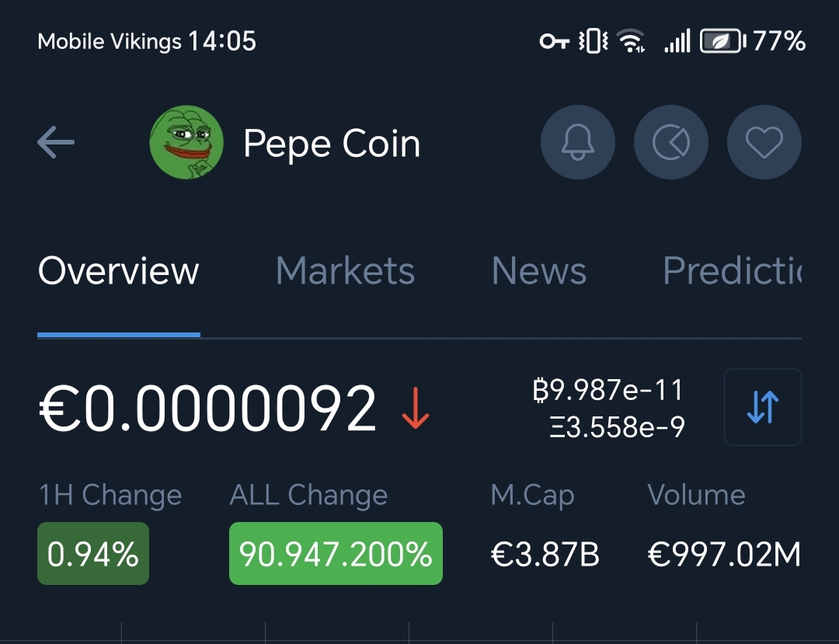The image size is (839, 644).
Task: Tap the battery icon in the status bar
Action: pyautogui.click(x=722, y=41)
